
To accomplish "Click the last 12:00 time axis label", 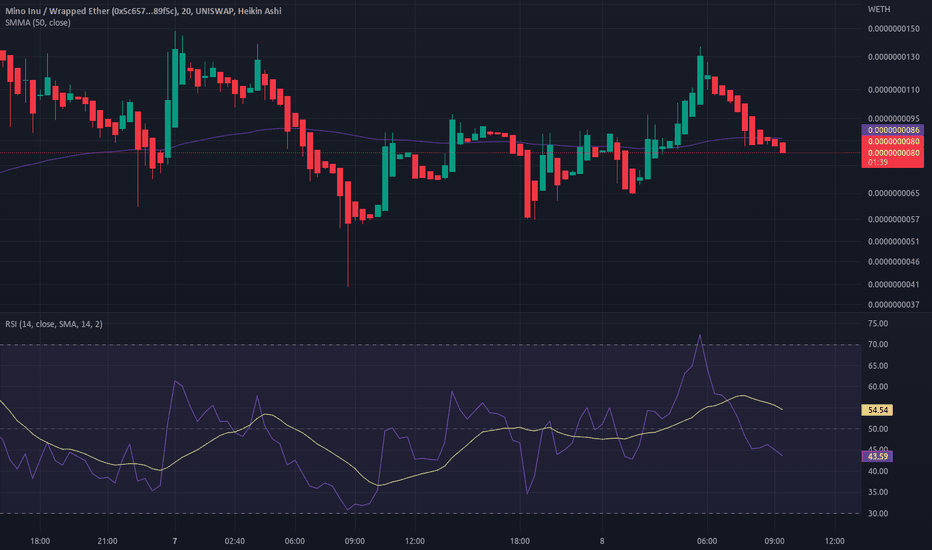I will (x=835, y=541).
